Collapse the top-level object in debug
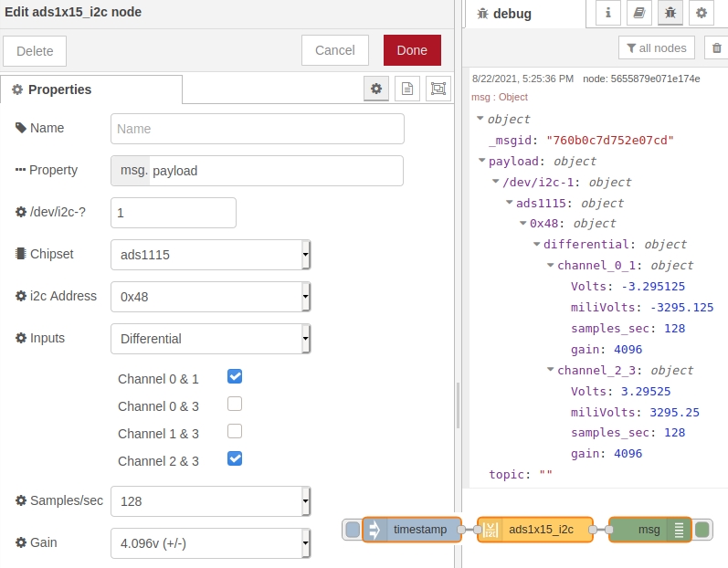The image size is (728, 568). coord(480,119)
